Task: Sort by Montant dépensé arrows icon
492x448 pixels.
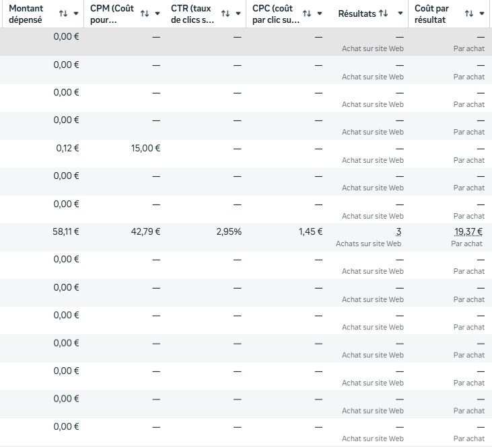Action: [x=63, y=13]
